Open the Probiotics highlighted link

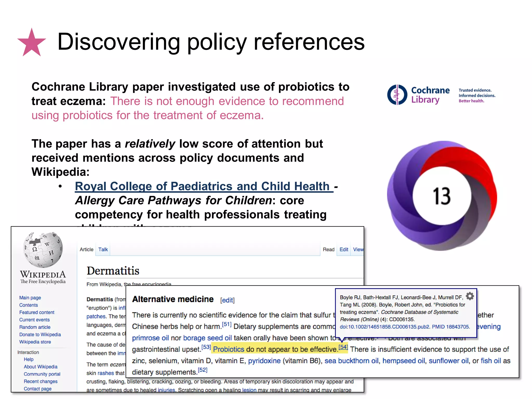click(229, 349)
